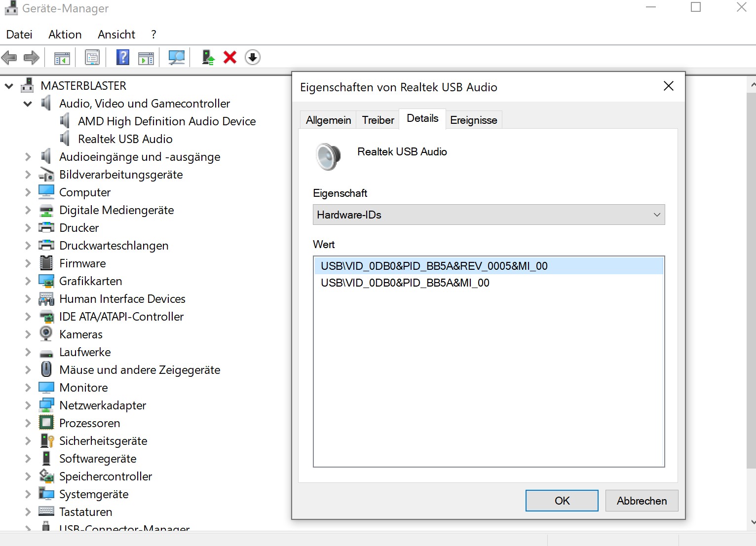Image resolution: width=756 pixels, height=546 pixels.
Task: Open the Datei menu
Action: [19, 35]
